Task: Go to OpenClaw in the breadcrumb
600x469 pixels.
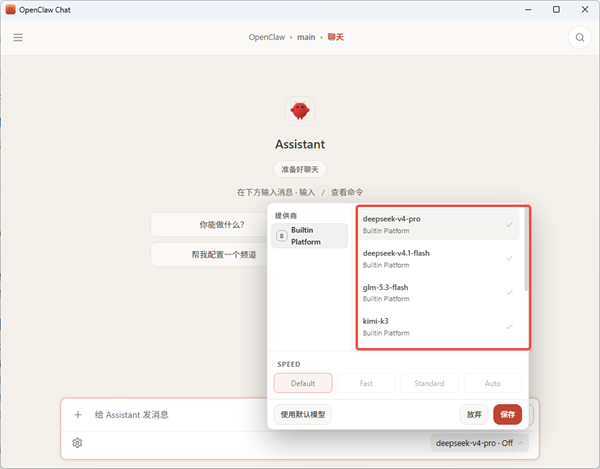Action: pyautogui.click(x=267, y=37)
